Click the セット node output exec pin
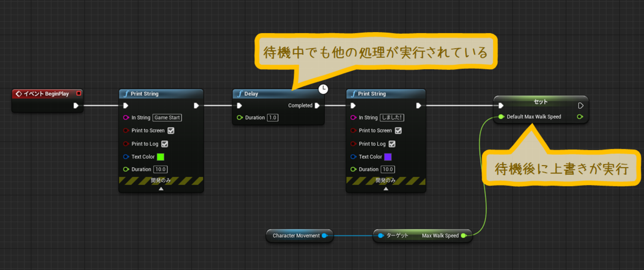644x270 pixels. [580, 106]
